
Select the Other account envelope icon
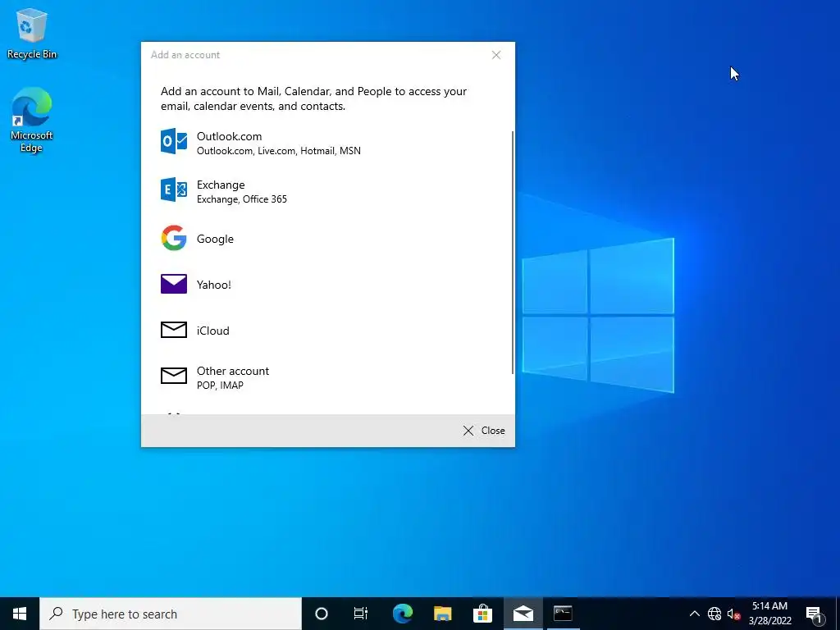coord(174,376)
